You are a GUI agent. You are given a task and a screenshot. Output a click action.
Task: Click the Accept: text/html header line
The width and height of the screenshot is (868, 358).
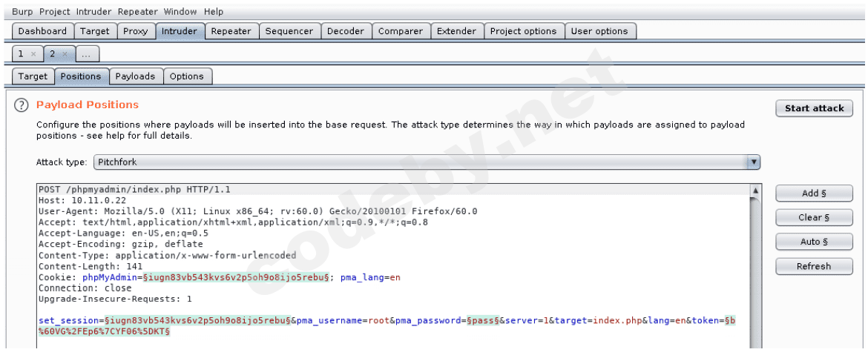(233, 222)
